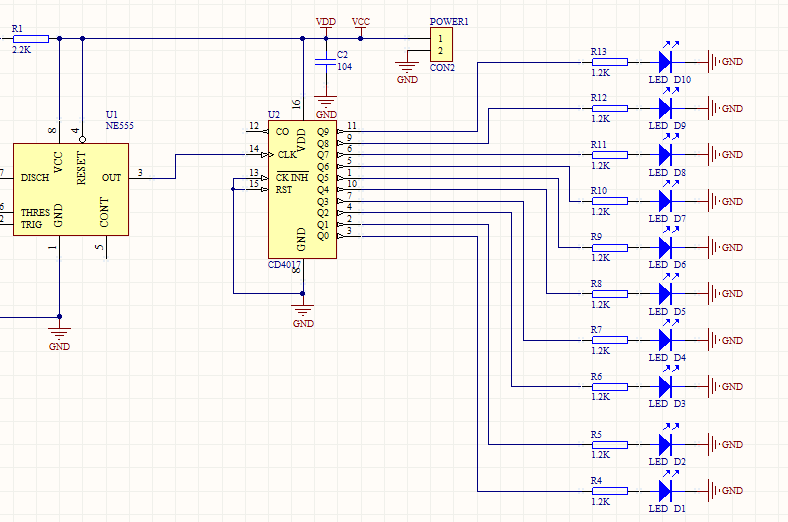Click pin number 14 at CLK input
Screen dimensions: 788x522
pos(254,149)
